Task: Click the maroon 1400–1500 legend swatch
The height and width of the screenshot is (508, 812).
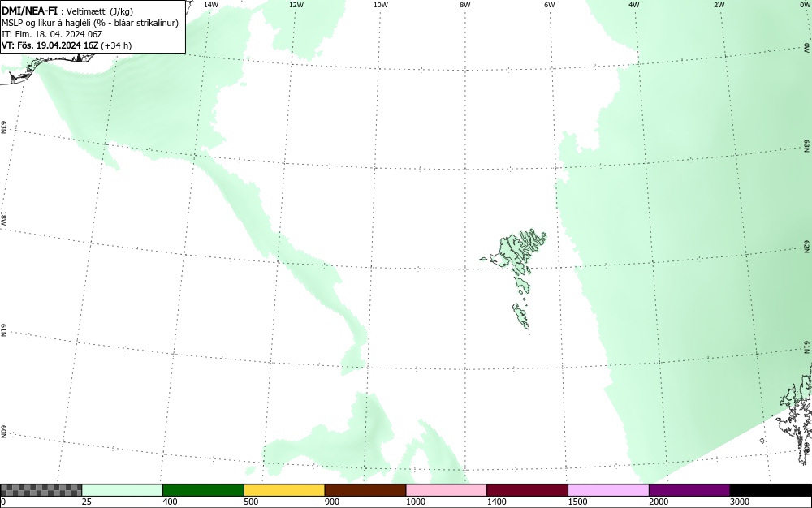Action: (x=527, y=490)
